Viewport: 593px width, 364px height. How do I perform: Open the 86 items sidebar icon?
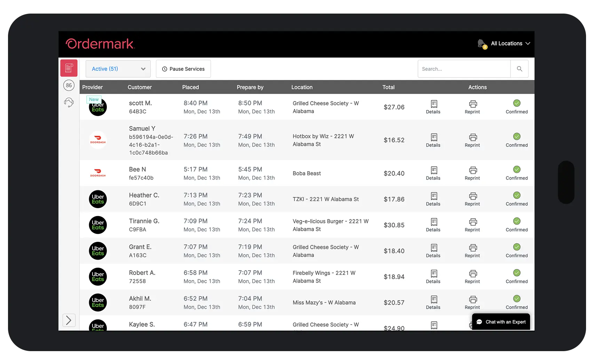(x=69, y=85)
